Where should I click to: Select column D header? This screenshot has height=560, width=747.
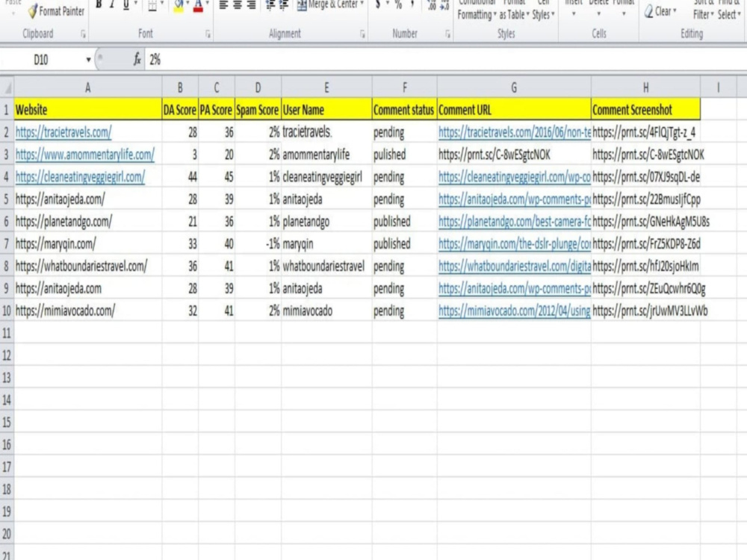[x=258, y=87]
